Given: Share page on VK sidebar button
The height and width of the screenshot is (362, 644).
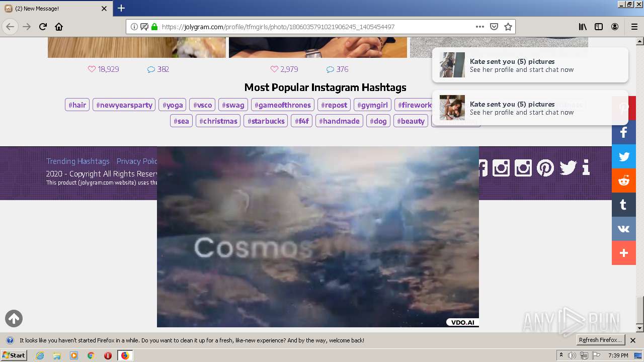Looking at the screenshot, I should [x=624, y=229].
